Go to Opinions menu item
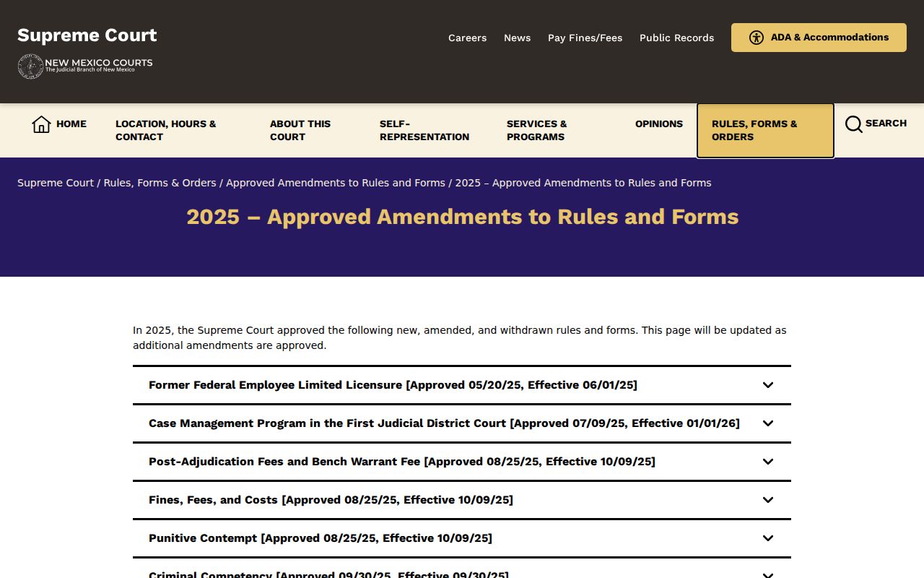 tap(659, 124)
